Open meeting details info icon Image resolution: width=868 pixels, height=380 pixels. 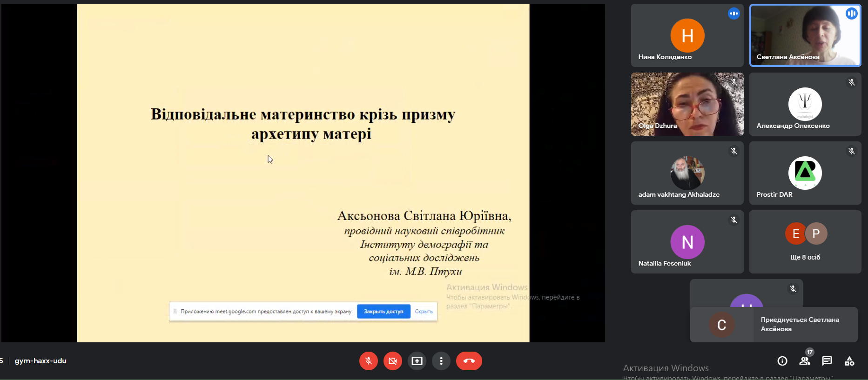click(x=782, y=361)
